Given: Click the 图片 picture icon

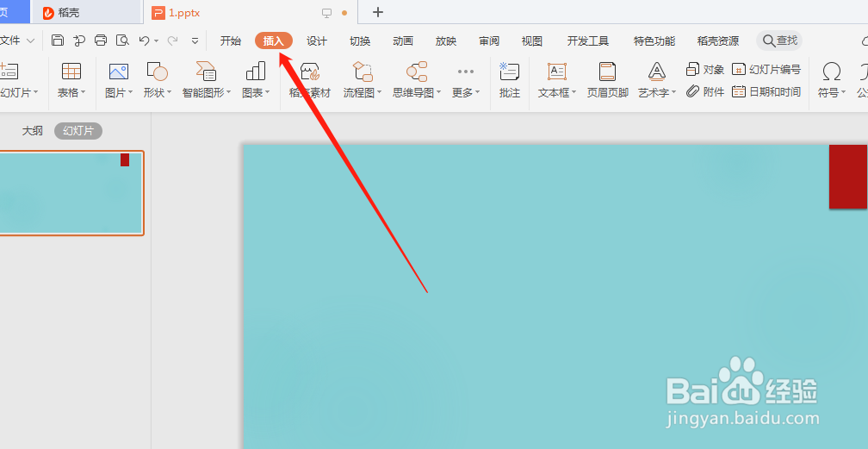Looking at the screenshot, I should 119,72.
